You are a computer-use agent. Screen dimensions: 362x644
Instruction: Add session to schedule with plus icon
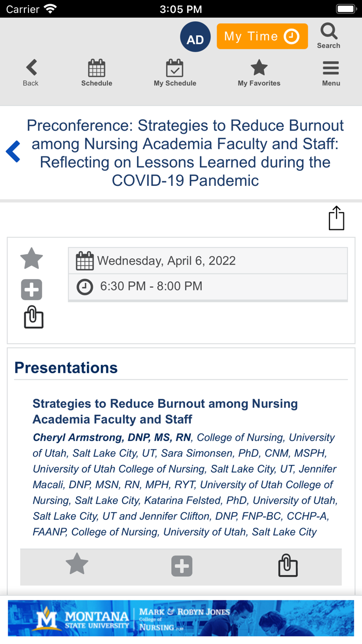tap(32, 289)
